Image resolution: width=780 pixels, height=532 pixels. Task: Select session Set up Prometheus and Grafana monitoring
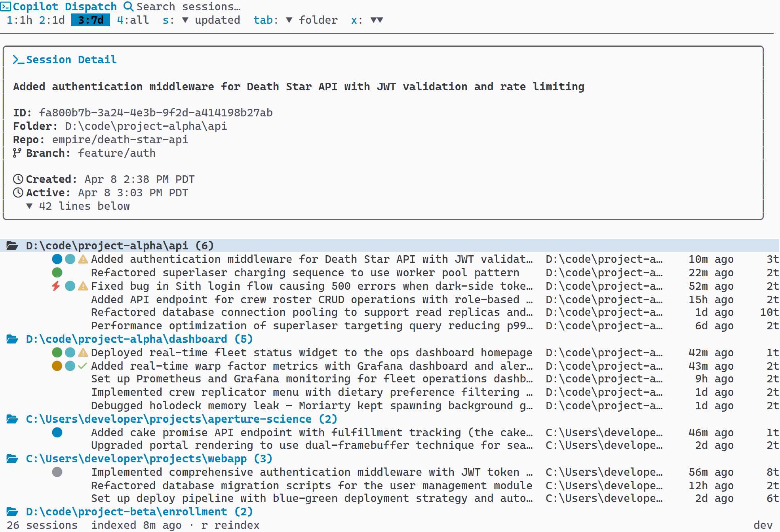point(390,379)
